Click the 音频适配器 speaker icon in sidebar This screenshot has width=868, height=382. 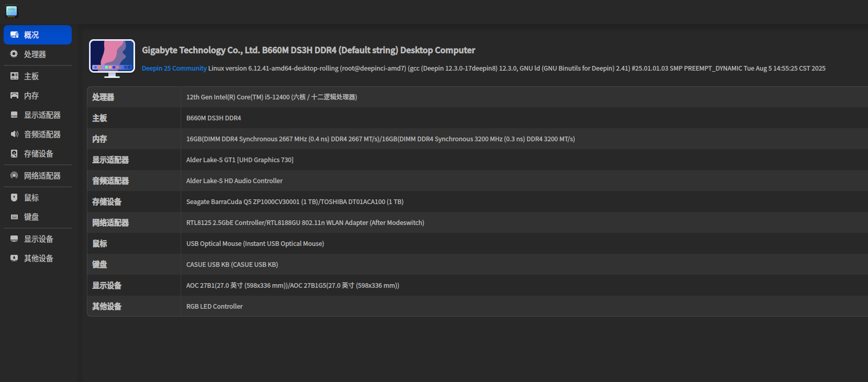(14, 134)
